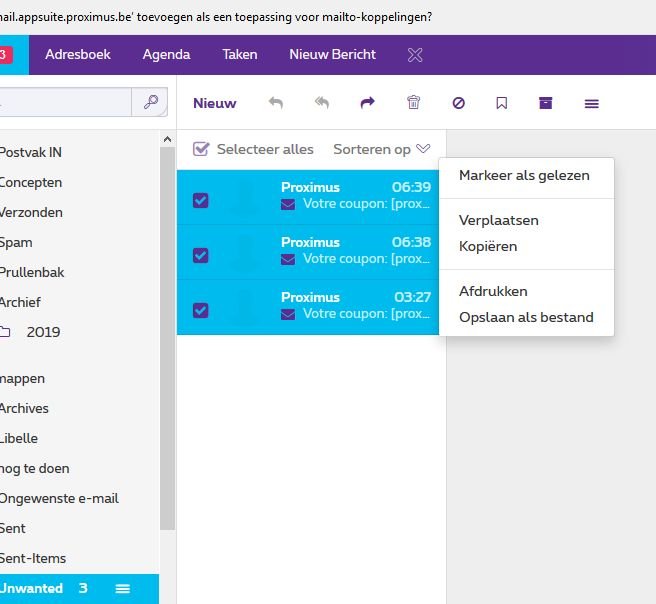The image size is (656, 604).
Task: Open the toolbar hamburger more-actions menu
Action: pyautogui.click(x=591, y=103)
